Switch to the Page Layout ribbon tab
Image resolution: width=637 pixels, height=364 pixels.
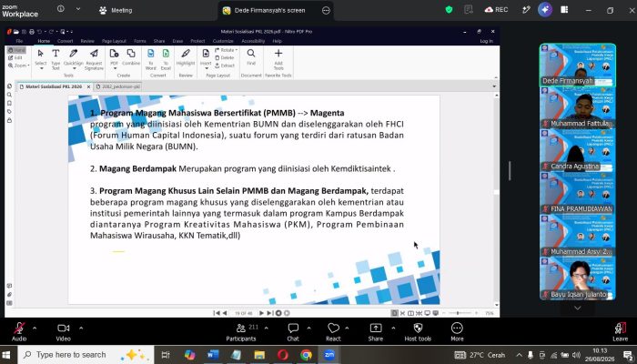click(x=114, y=41)
